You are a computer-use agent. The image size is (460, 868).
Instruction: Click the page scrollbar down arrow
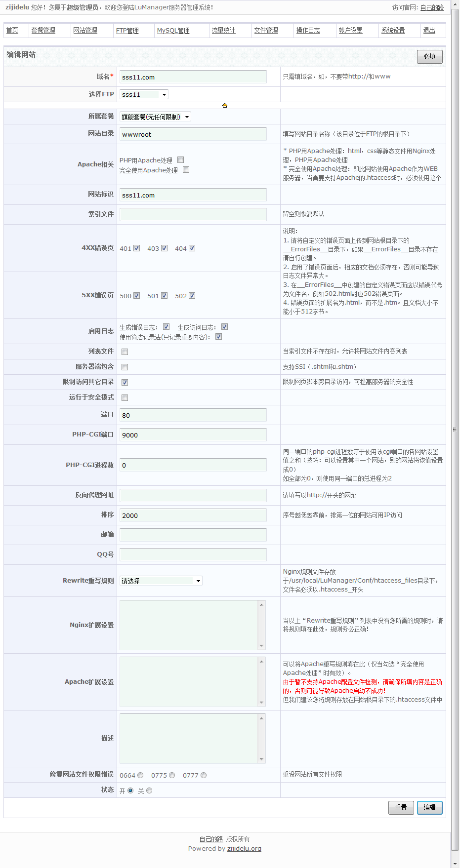point(455,864)
